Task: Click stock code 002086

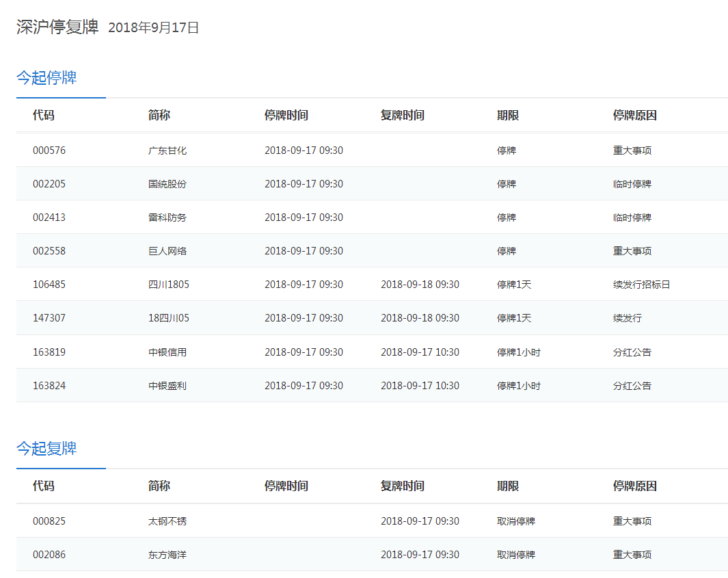Action: [x=49, y=555]
